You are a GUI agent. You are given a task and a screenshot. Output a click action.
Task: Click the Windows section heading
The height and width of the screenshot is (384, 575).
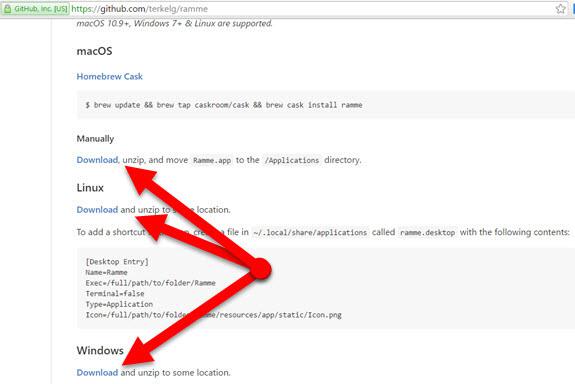click(x=100, y=350)
